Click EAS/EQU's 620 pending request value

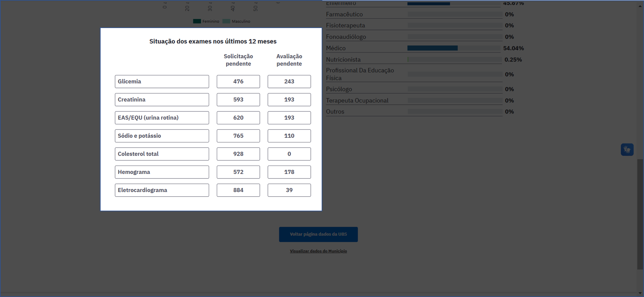coord(238,118)
